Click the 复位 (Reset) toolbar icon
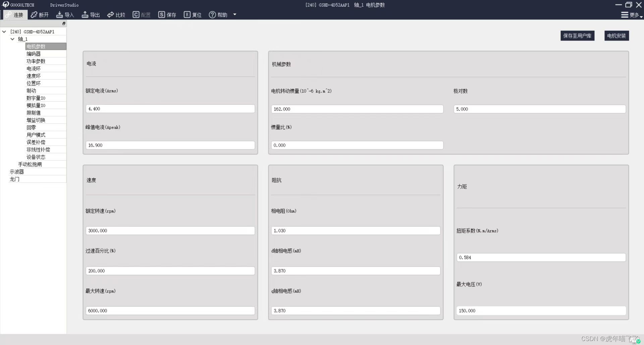This screenshot has height=345, width=644. 193,15
